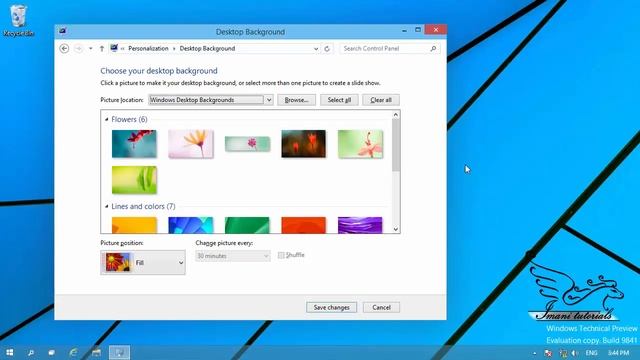Select the yellow-green leaf wallpaper
Image resolution: width=640 pixels, height=360 pixels.
pyautogui.click(x=134, y=180)
